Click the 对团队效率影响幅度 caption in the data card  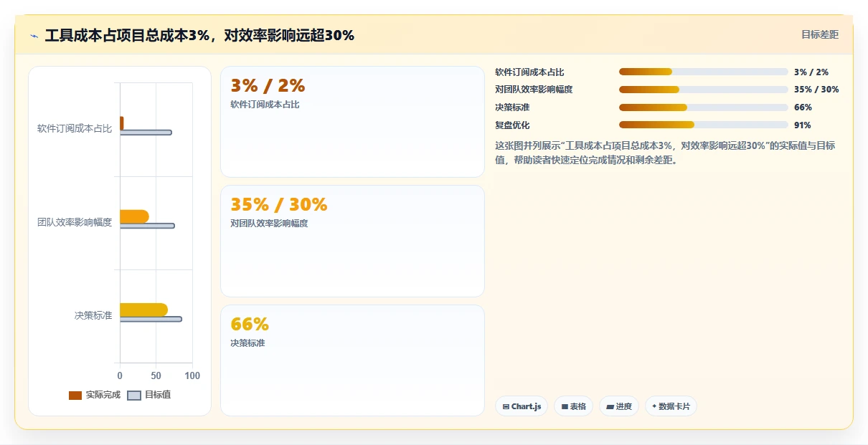point(269,224)
